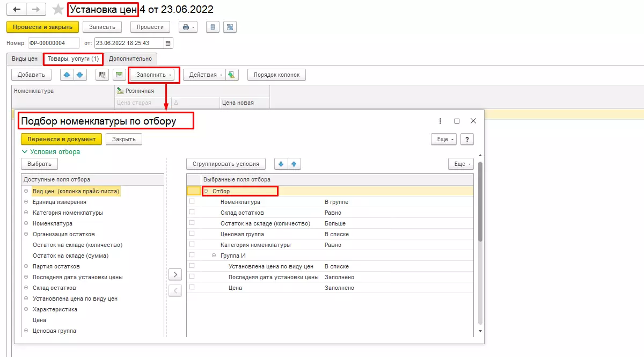Move row up in goods table toolbar
This screenshot has width=644, height=357.
point(67,75)
